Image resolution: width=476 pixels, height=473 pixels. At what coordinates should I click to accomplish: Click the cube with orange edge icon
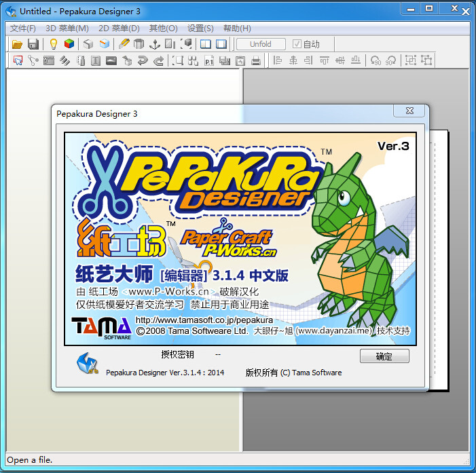click(105, 44)
